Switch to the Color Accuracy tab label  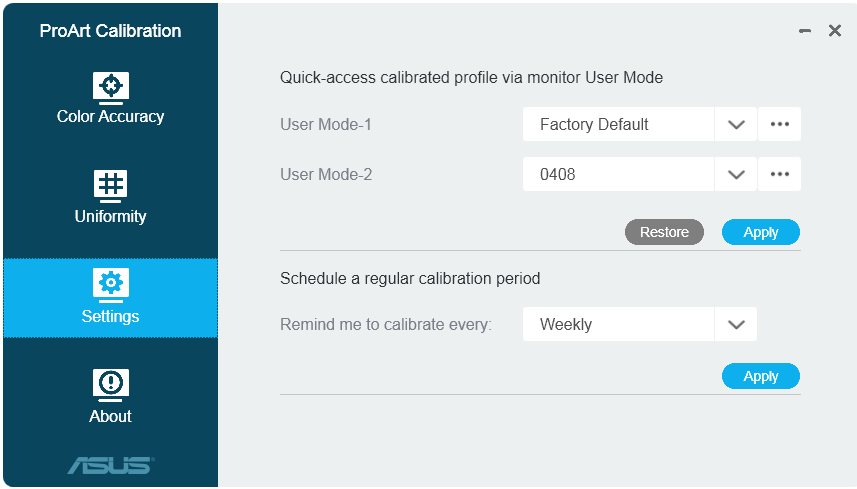110,116
